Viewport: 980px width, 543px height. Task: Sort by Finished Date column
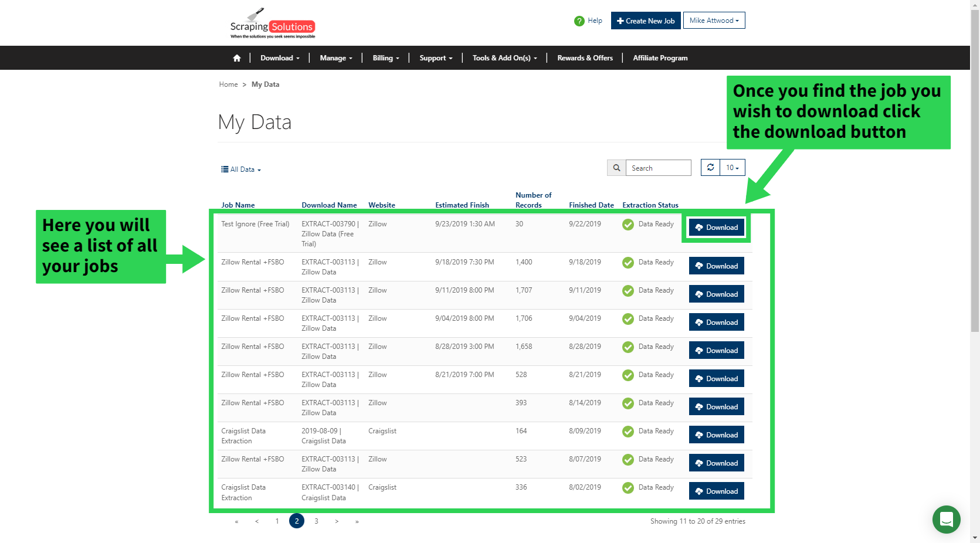pos(591,205)
